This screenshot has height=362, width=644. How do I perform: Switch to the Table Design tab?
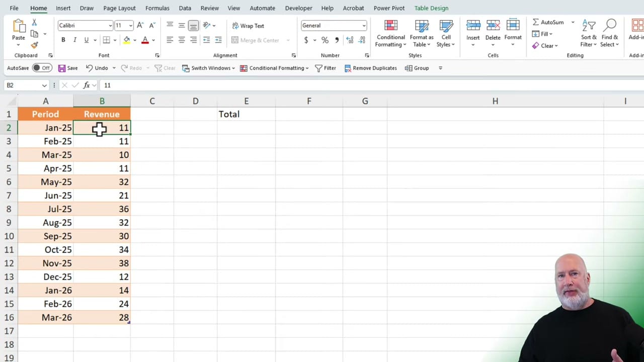(431, 8)
